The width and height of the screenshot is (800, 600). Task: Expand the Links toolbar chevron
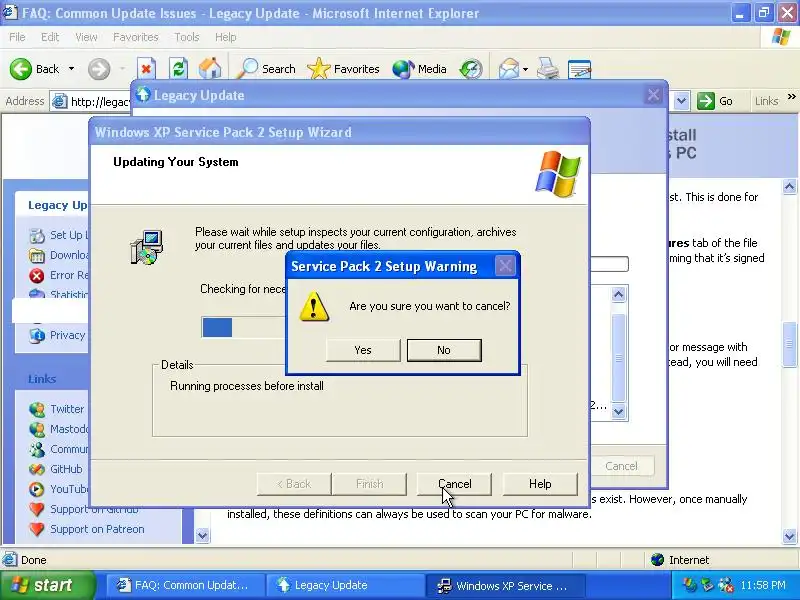[x=791, y=96]
